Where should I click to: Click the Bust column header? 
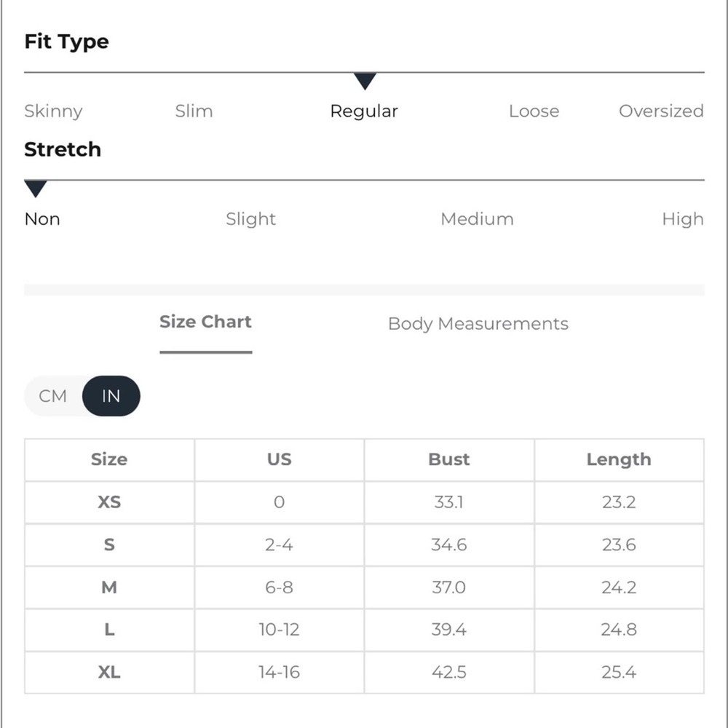pyautogui.click(x=449, y=459)
